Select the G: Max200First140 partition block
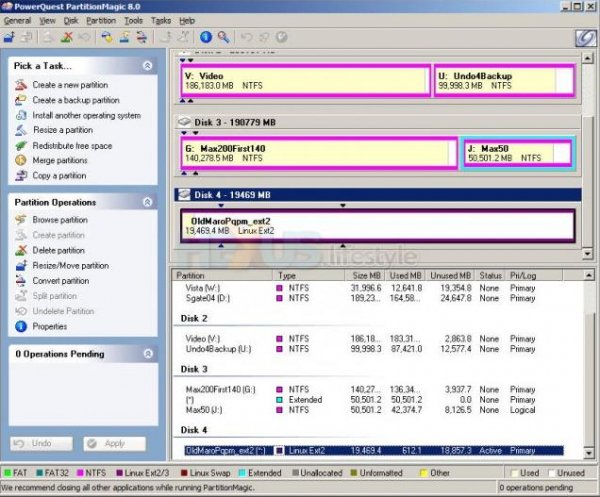The height and width of the screenshot is (497, 600). pyautogui.click(x=319, y=153)
